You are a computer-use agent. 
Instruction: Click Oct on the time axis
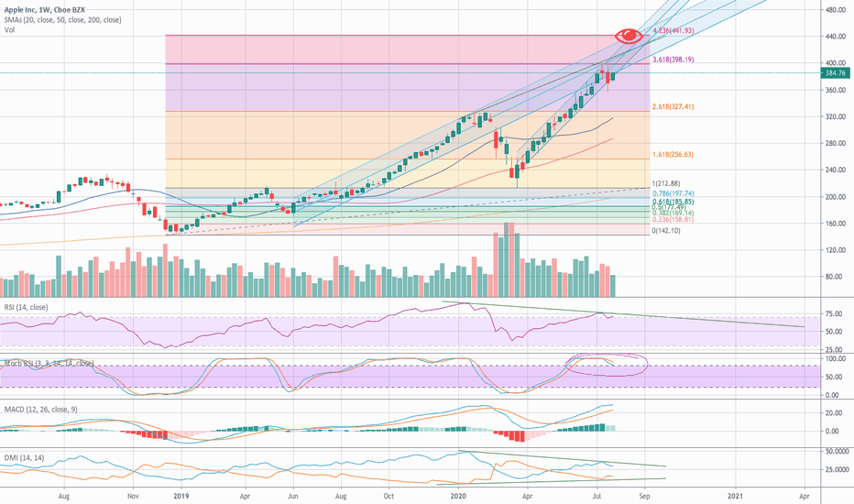[389, 497]
